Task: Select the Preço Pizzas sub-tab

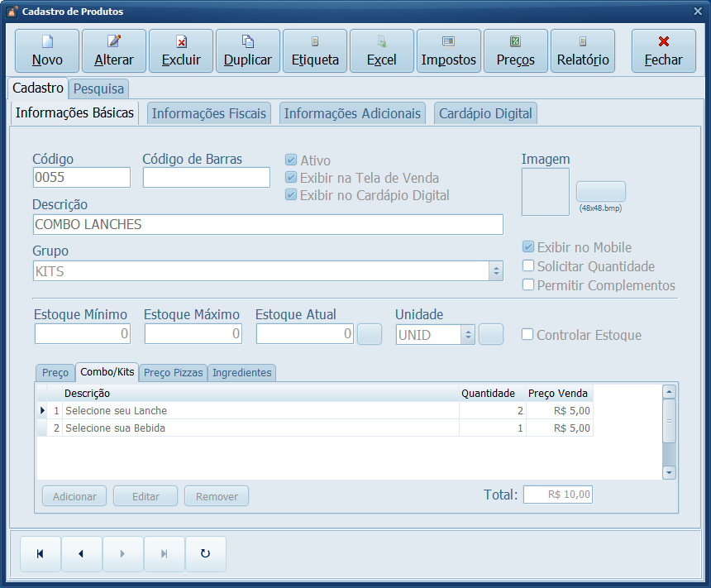Action: 174,372
